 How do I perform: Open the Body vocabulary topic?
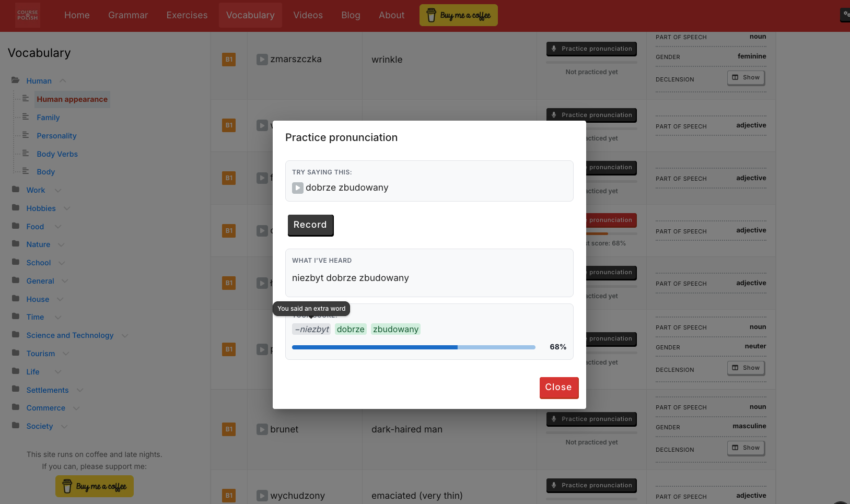(46, 172)
